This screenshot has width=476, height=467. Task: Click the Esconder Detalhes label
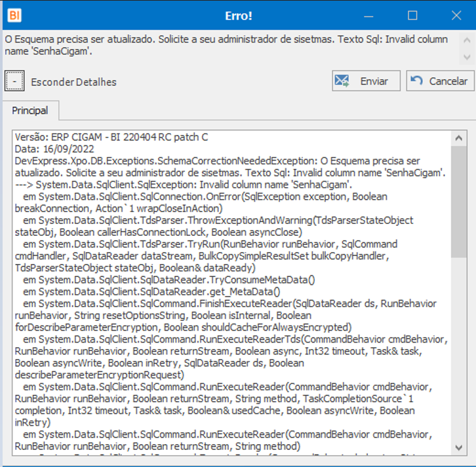click(74, 82)
